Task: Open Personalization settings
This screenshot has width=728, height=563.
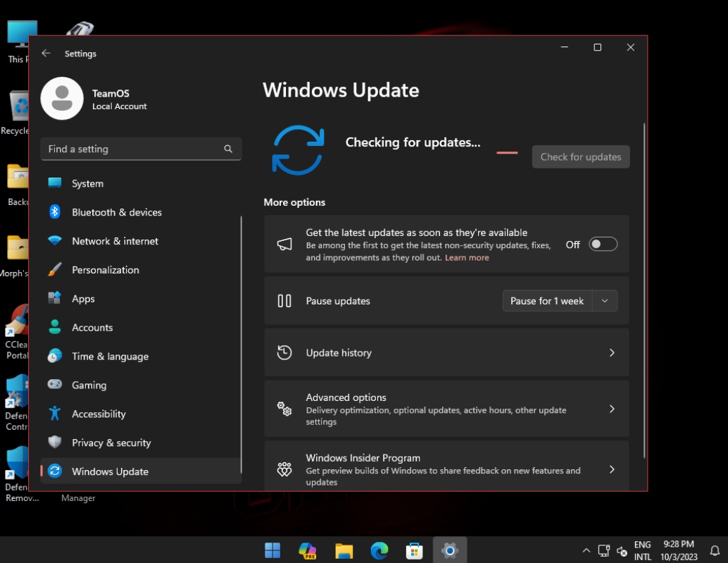Action: click(141, 270)
